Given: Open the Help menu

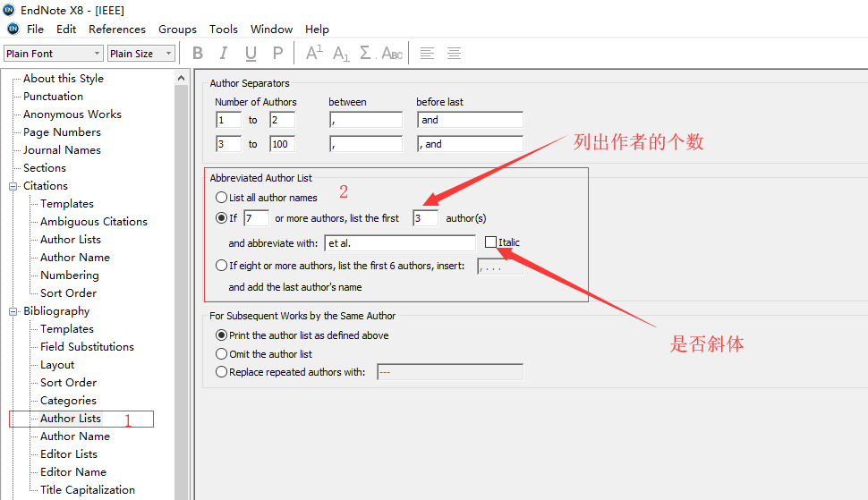Looking at the screenshot, I should pyautogui.click(x=317, y=29).
